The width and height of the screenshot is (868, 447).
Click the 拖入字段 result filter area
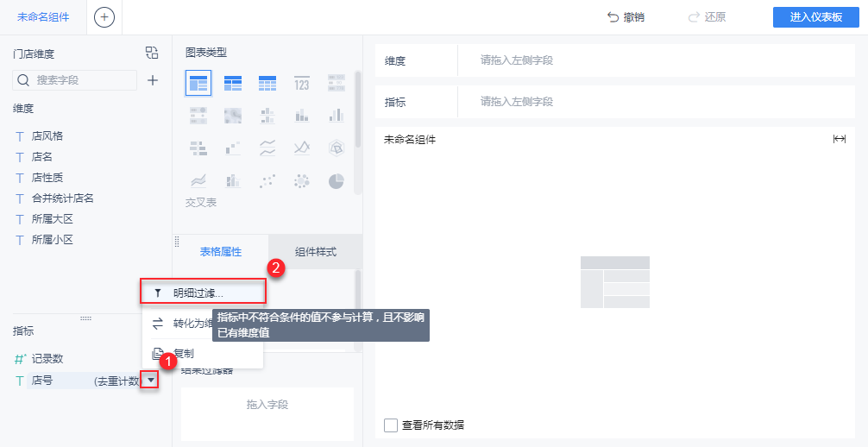tap(267, 414)
